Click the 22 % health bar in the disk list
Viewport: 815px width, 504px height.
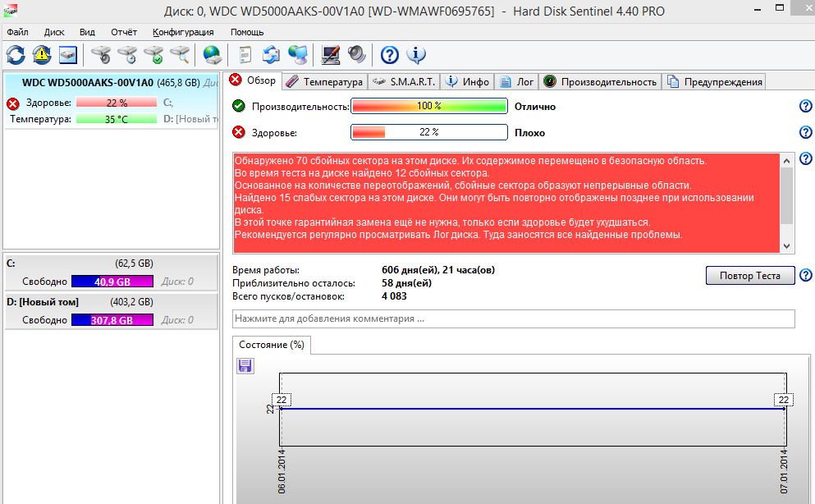click(117, 103)
